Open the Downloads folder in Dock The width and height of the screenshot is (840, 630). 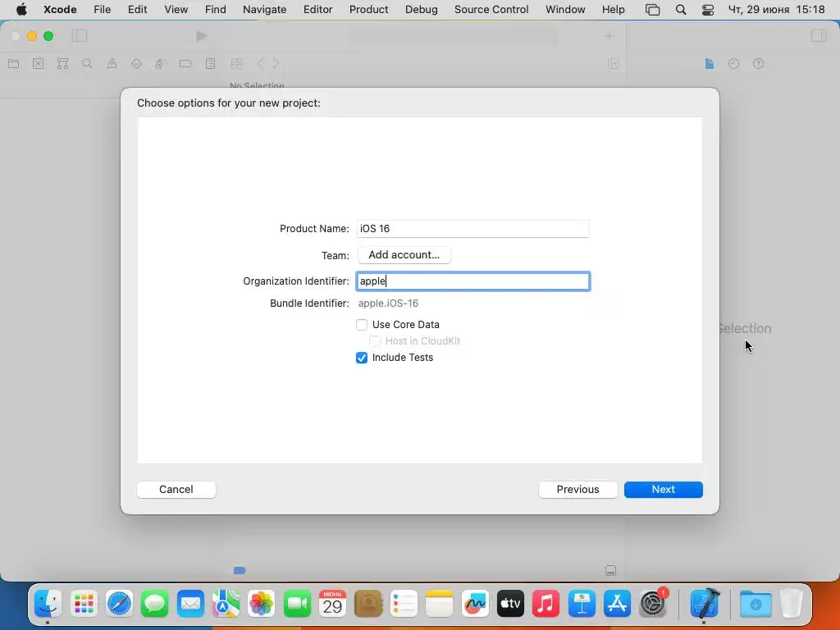(x=756, y=604)
